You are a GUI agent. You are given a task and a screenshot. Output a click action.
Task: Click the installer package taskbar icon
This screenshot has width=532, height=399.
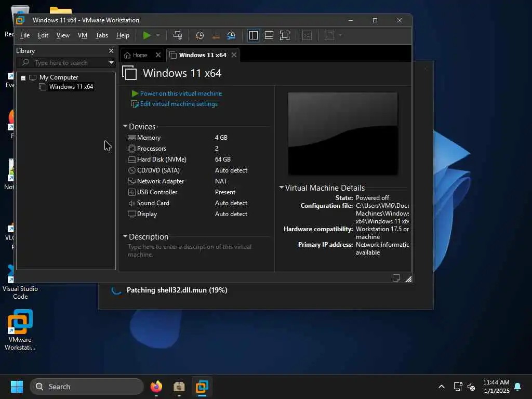point(179,387)
